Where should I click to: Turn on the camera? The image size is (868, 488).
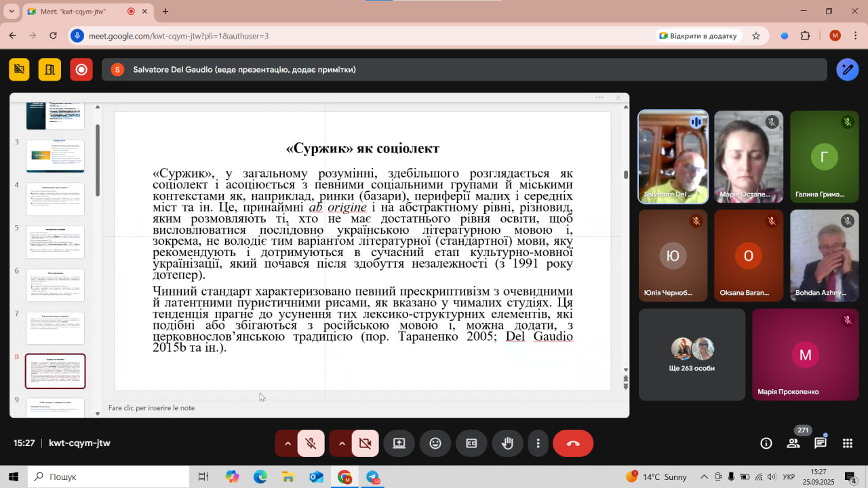(x=365, y=443)
